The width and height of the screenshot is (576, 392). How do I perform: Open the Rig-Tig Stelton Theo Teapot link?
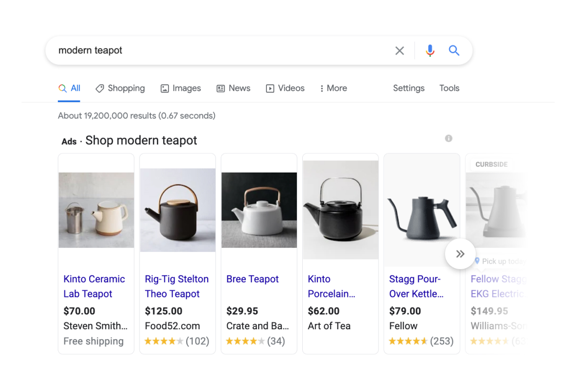point(176,286)
